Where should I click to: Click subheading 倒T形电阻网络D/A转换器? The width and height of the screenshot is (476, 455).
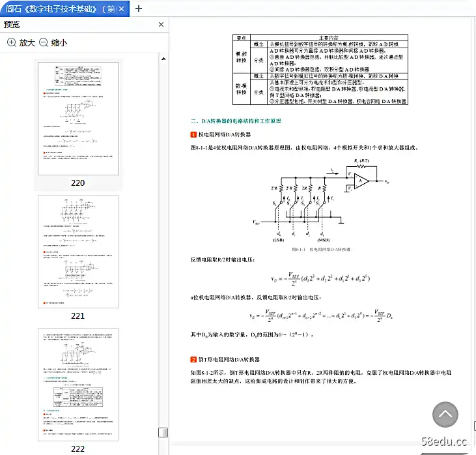coord(229,360)
